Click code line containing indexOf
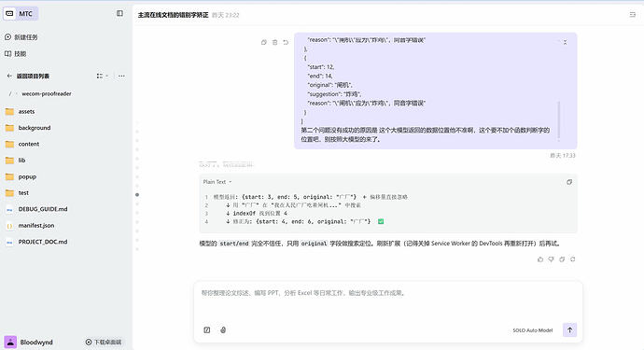Screen dimensions: 644x350 pyautogui.click(x=257, y=213)
